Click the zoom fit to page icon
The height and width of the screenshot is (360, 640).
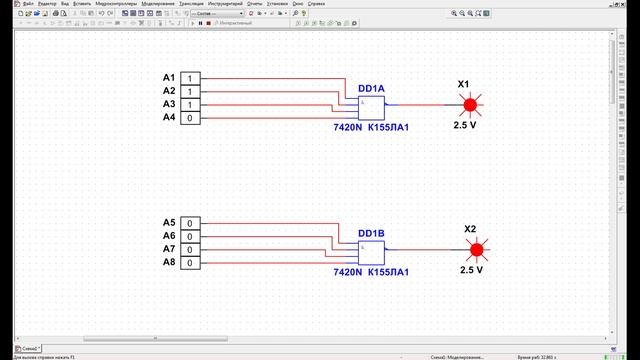(478, 13)
